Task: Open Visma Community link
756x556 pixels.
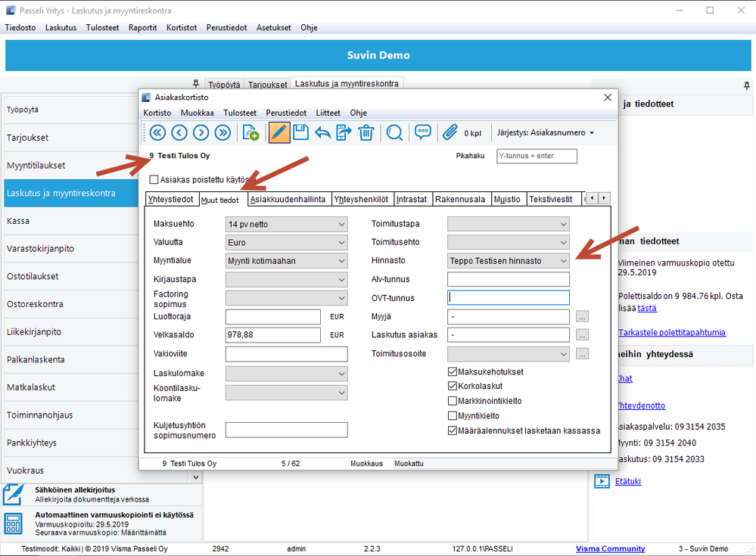Action: [x=611, y=548]
